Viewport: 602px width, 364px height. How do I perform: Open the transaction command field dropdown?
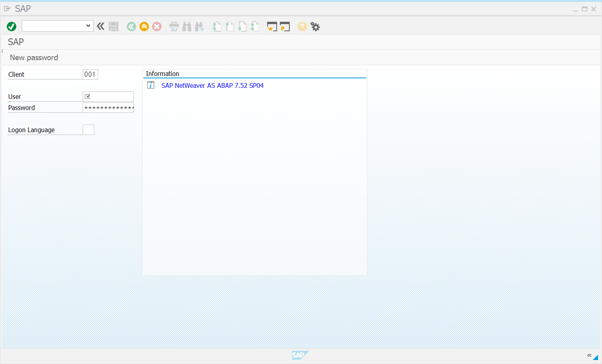(88, 26)
